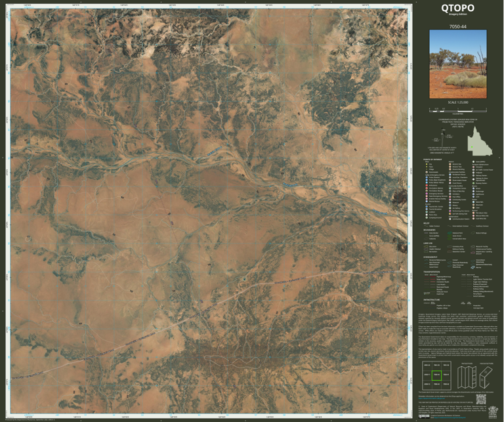Click the coordinate system and projection text block
Image resolution: width=504 pixels, height=422 pixels.
coord(457,123)
